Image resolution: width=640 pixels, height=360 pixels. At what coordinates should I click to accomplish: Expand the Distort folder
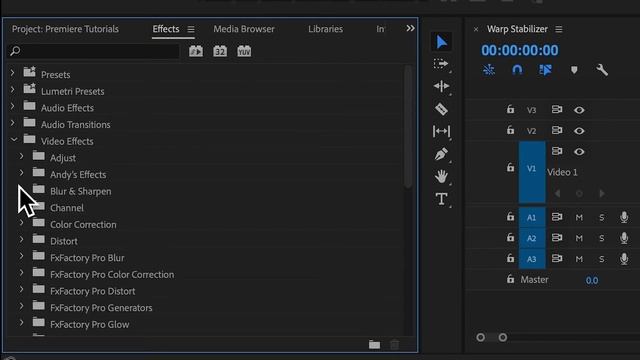click(21, 240)
